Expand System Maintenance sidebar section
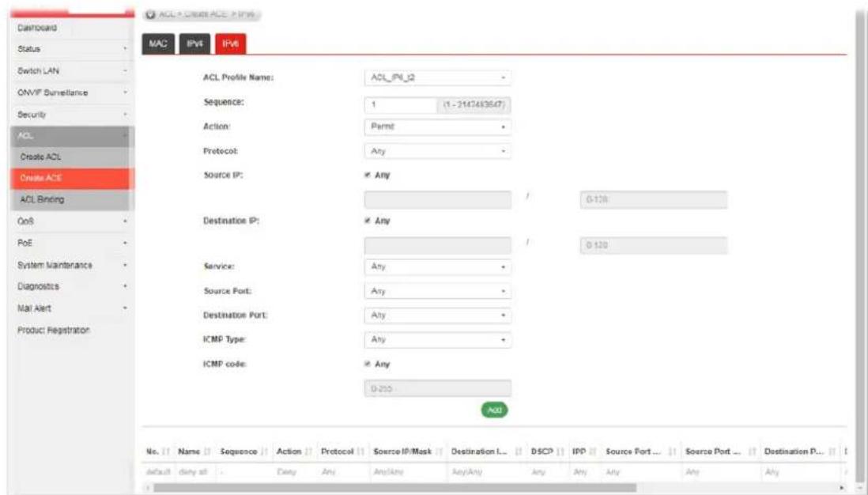868x495 pixels. tap(71, 265)
